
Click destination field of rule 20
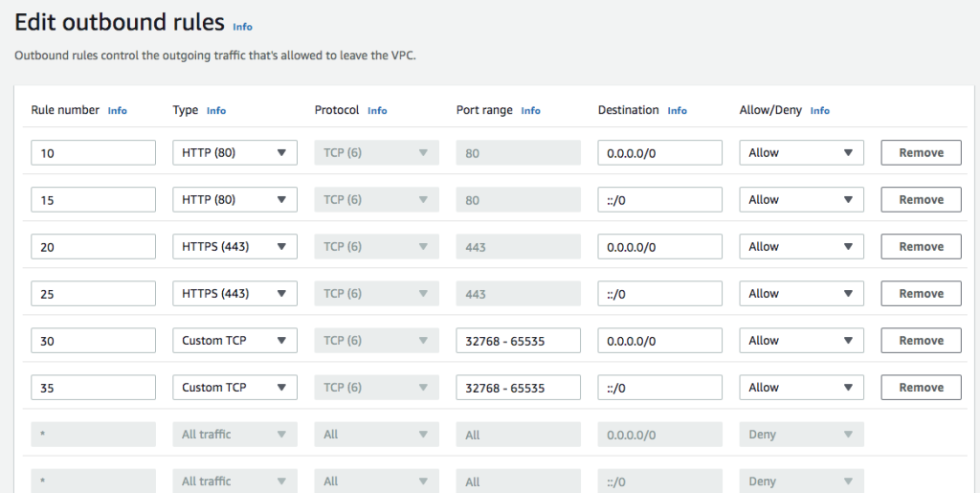coord(659,246)
